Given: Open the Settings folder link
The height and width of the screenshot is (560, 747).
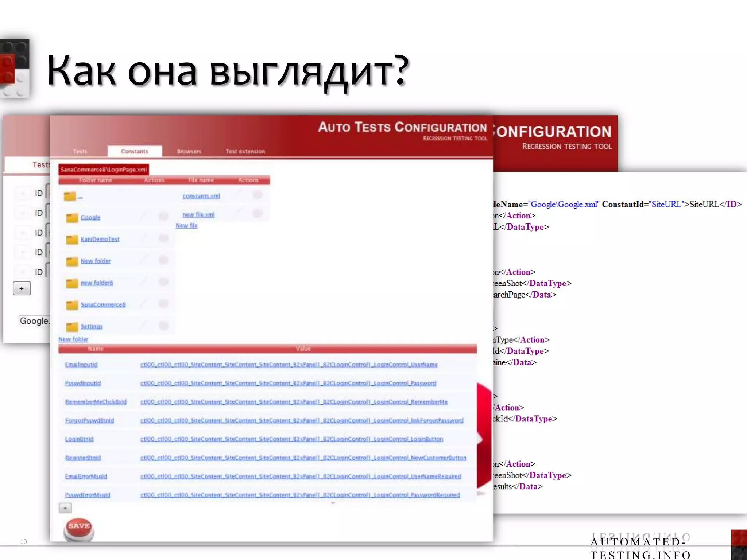Looking at the screenshot, I should (92, 327).
